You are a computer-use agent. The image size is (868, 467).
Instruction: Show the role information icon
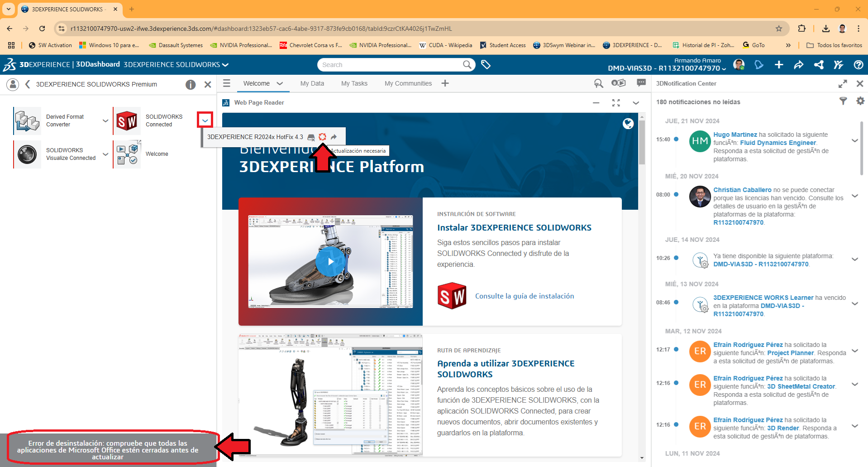(191, 85)
